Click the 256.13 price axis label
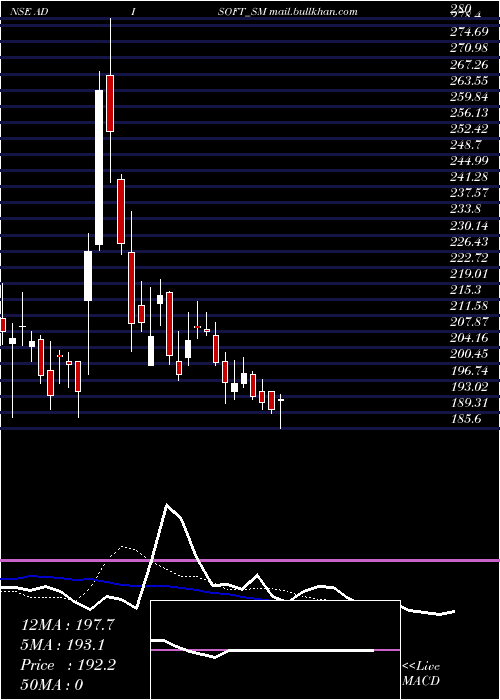Screen dimensions: 500x700 (468, 112)
